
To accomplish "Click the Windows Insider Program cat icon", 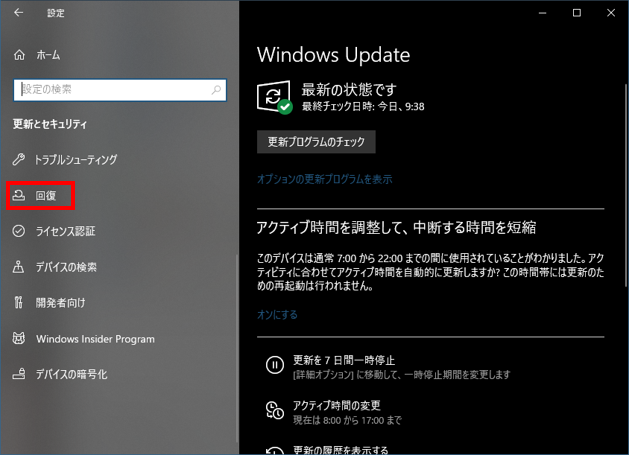I will point(18,339).
